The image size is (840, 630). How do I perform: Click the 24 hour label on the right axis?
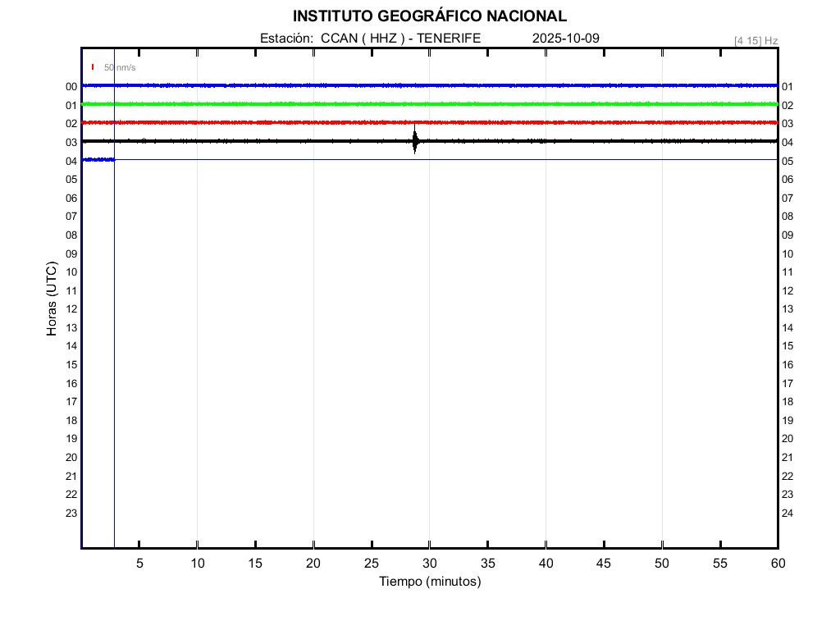click(787, 514)
